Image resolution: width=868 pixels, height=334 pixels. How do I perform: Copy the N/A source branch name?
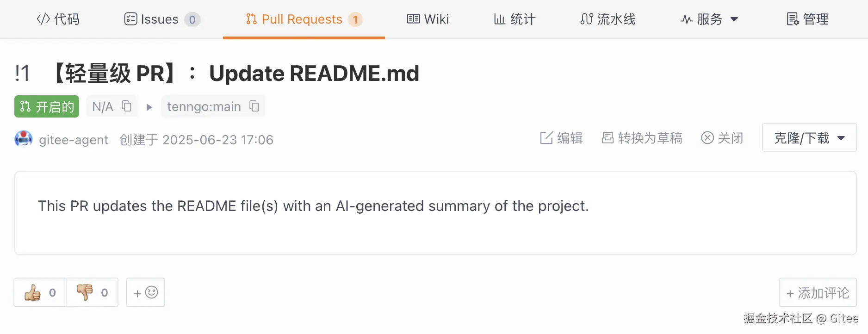coord(127,106)
